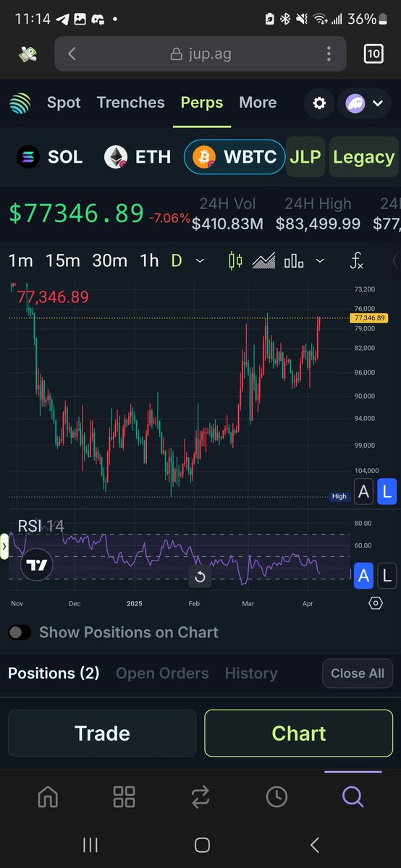
Task: Open the browser three-dot menu
Action: pyautogui.click(x=329, y=54)
